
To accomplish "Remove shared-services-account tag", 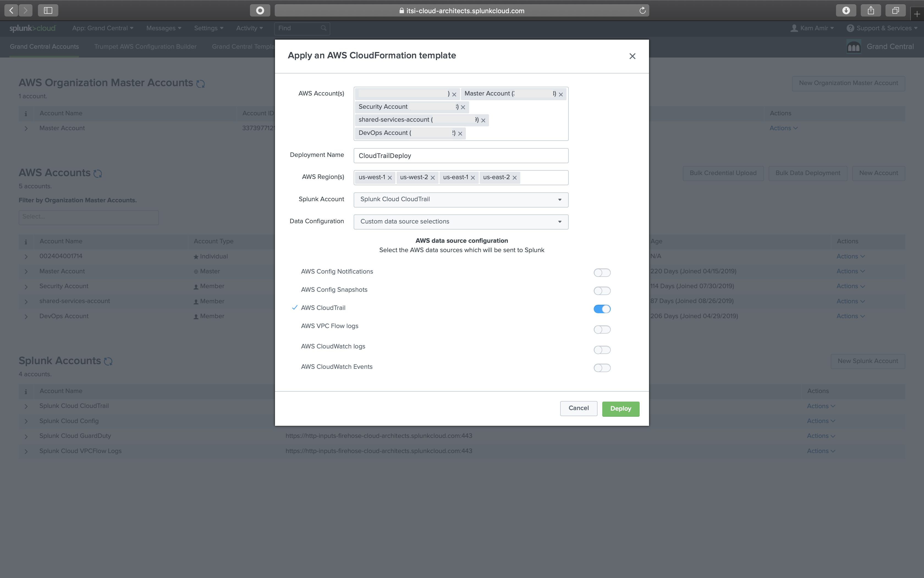I will [483, 121].
